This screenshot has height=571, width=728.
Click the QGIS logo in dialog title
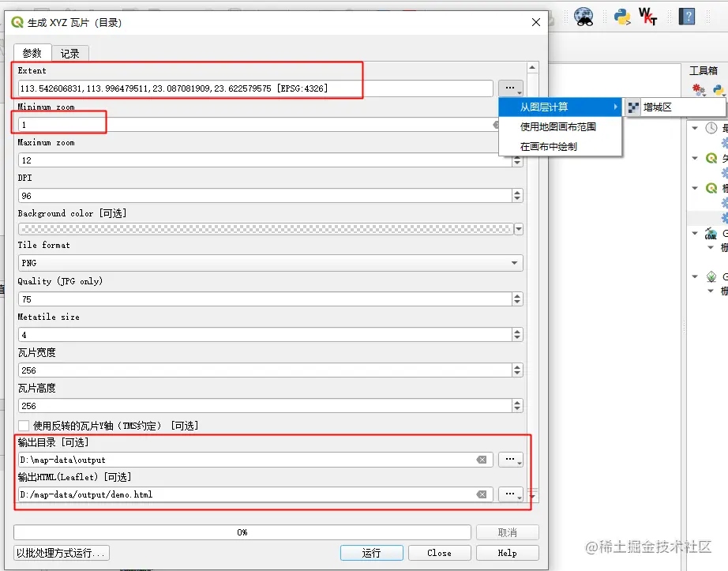17,22
